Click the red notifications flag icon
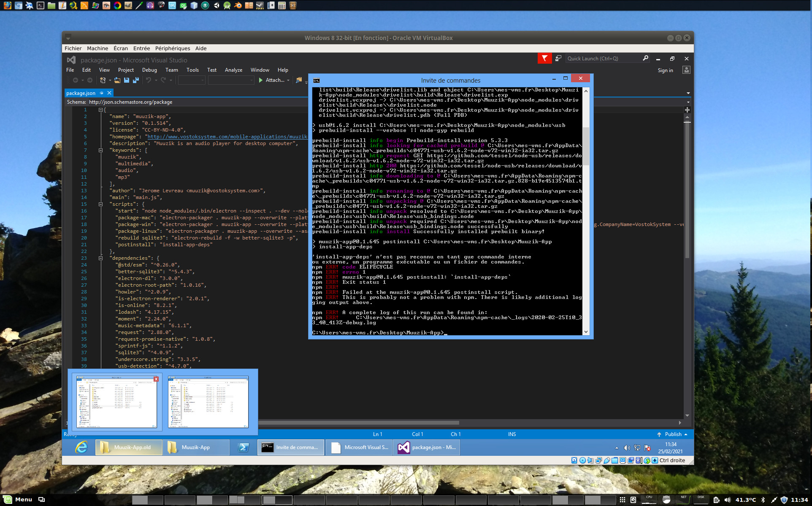Viewport: 812px width, 506px height. tap(544, 59)
